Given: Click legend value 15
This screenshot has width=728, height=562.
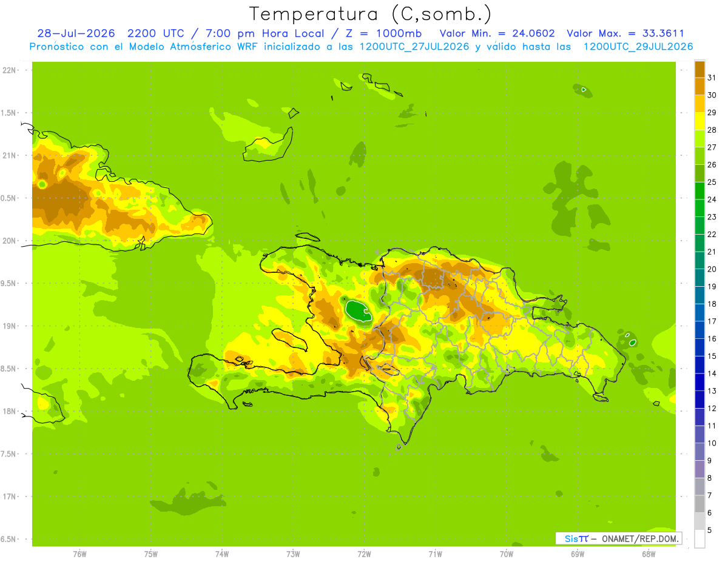Looking at the screenshot, I should click(x=712, y=356).
